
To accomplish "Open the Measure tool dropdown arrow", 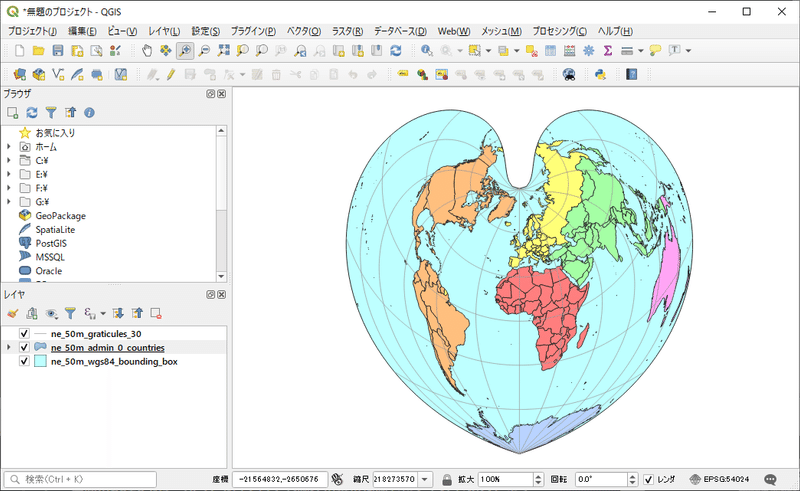I will tap(641, 51).
